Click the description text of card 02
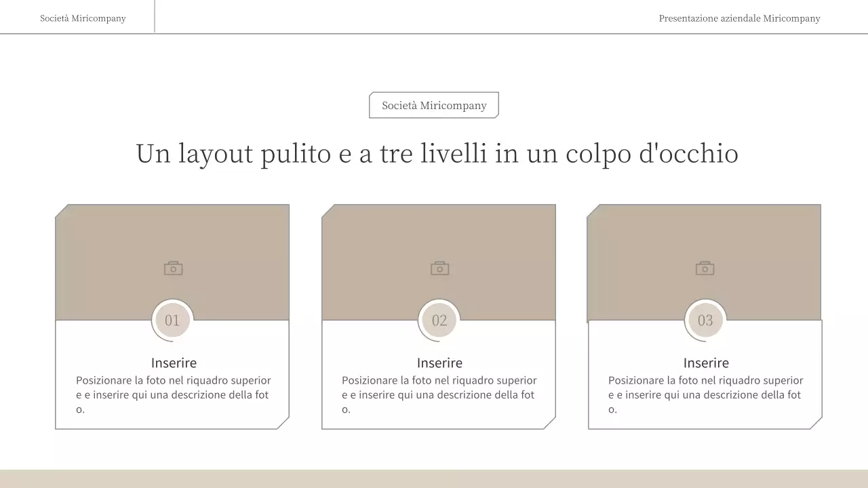The width and height of the screenshot is (868, 488). (x=440, y=394)
